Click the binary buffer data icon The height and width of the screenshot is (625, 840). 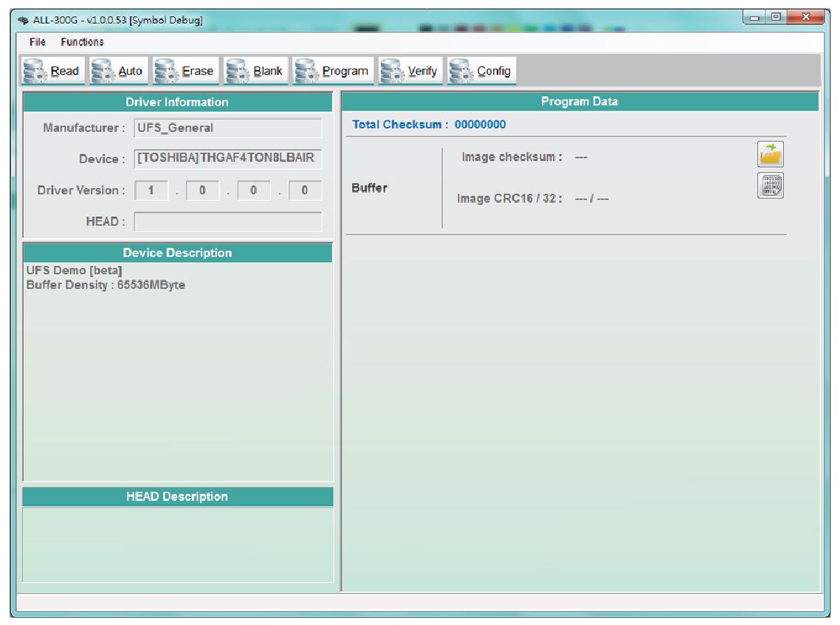point(770,186)
